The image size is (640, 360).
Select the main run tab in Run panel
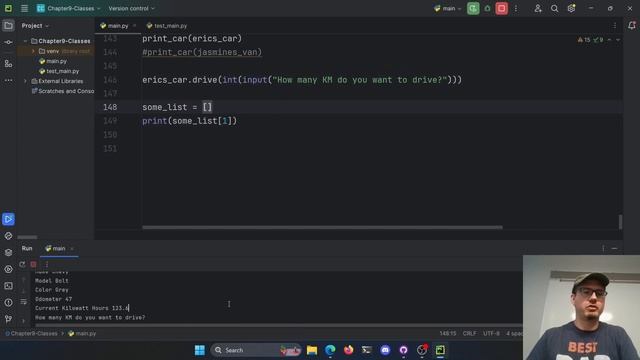[x=56, y=249]
